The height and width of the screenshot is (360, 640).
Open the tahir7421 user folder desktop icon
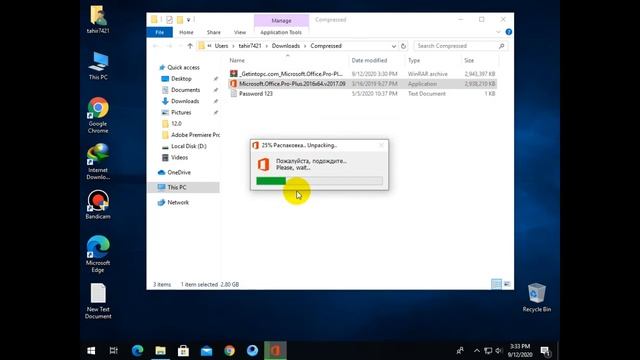coord(98,19)
